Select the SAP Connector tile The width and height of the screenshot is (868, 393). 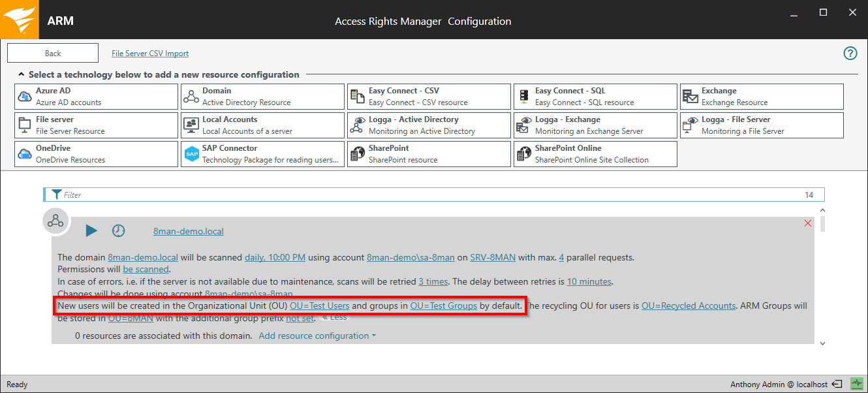point(262,154)
